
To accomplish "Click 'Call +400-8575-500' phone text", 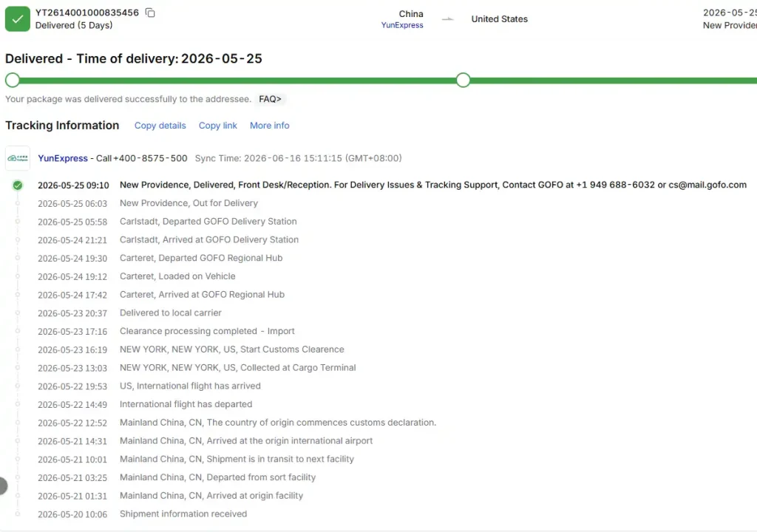I will pyautogui.click(x=141, y=158).
